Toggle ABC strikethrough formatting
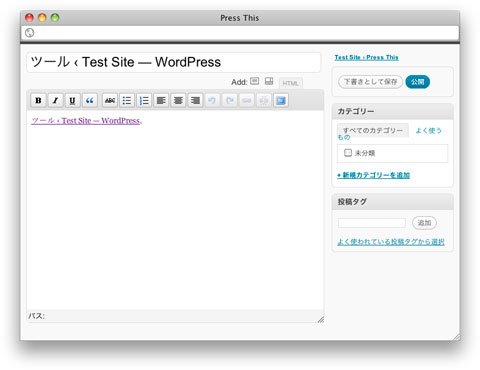 tap(110, 100)
